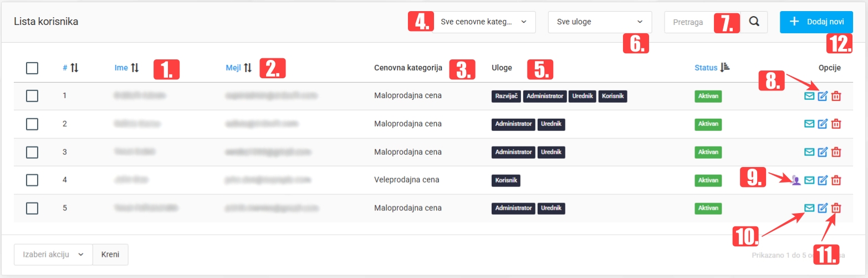
Task: Click the delete trash icon for user 5
Action: pos(836,208)
